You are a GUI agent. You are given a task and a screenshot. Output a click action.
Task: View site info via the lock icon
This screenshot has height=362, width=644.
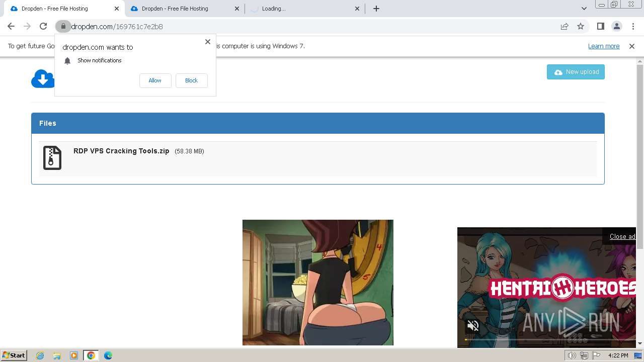tap(63, 26)
